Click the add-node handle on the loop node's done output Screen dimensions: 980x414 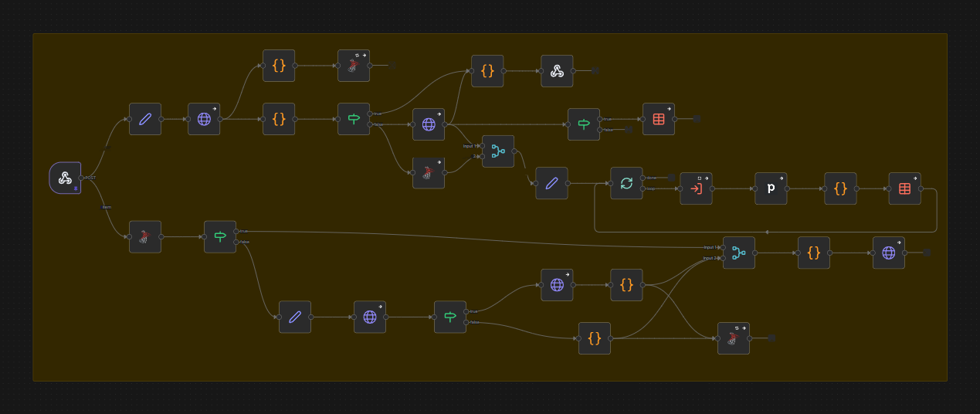pos(671,178)
